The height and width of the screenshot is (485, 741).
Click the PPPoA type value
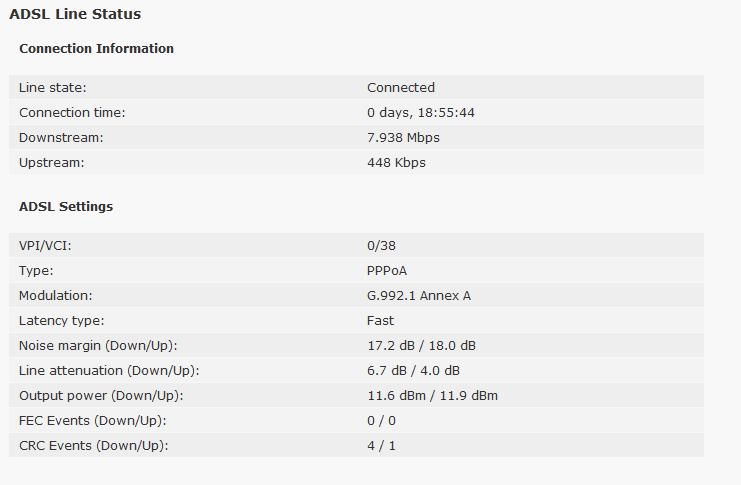[x=387, y=271]
